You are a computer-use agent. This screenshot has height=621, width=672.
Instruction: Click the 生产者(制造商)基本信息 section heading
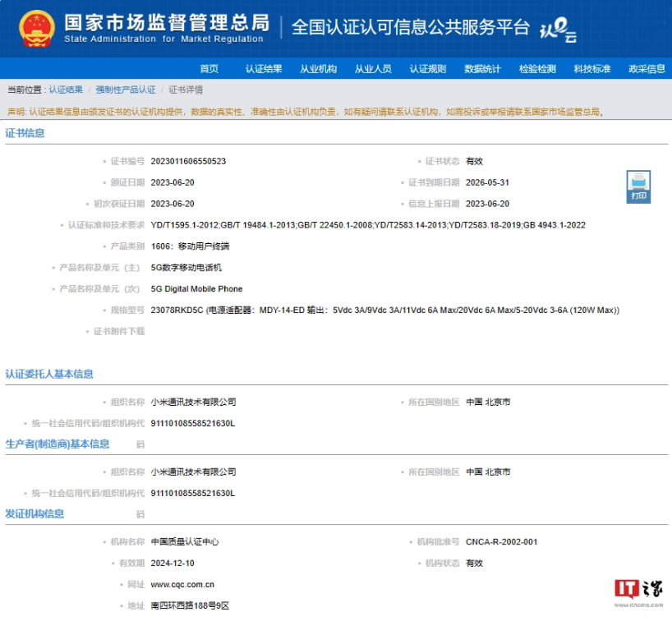point(58,444)
